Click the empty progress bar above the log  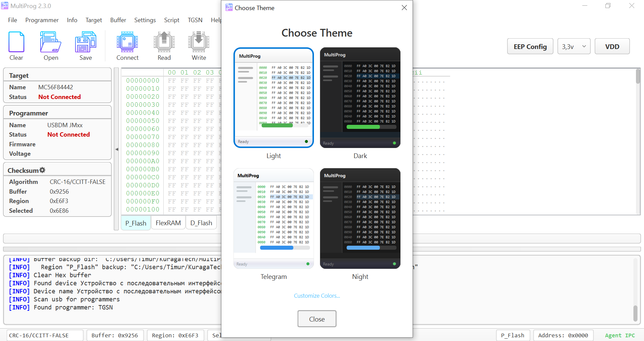pyautogui.click(x=322, y=239)
